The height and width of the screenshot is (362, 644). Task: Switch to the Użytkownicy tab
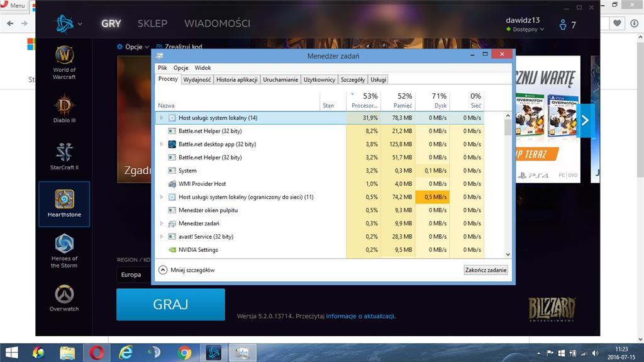[x=319, y=79]
